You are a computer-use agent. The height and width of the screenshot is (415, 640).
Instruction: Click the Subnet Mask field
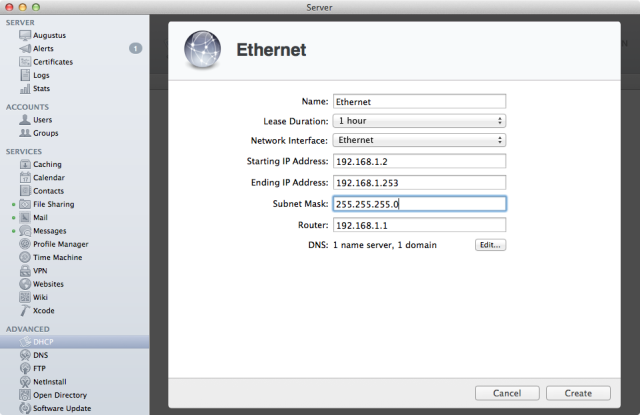click(419, 204)
